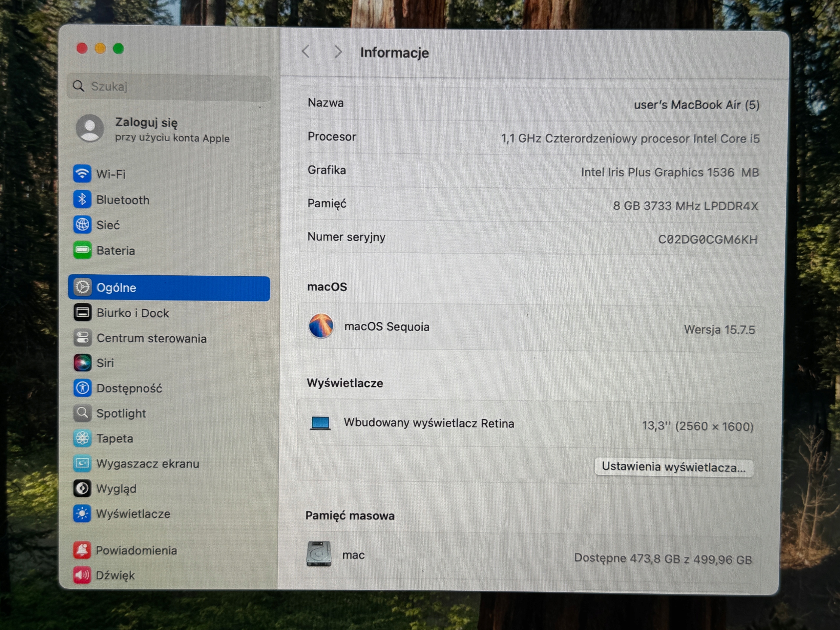Open Wyświetlacze sun icon in sidebar

pyautogui.click(x=82, y=514)
